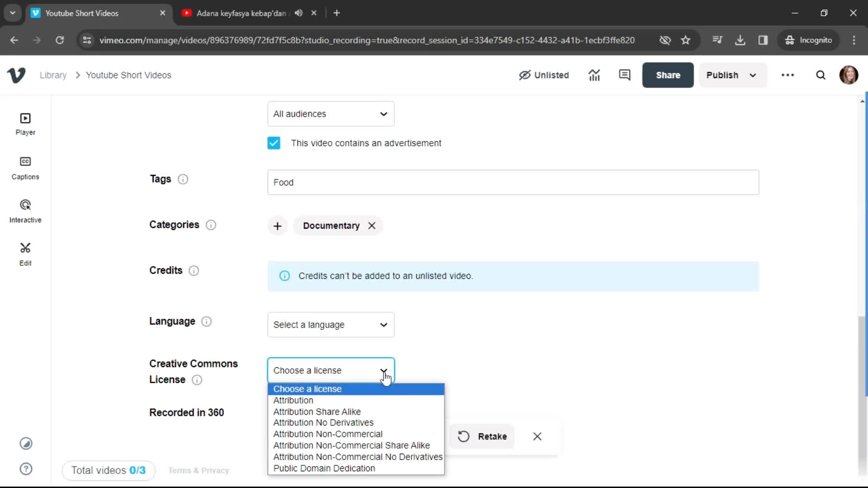Open the Player settings panel
Image resolution: width=868 pixels, height=488 pixels.
pyautogui.click(x=25, y=123)
